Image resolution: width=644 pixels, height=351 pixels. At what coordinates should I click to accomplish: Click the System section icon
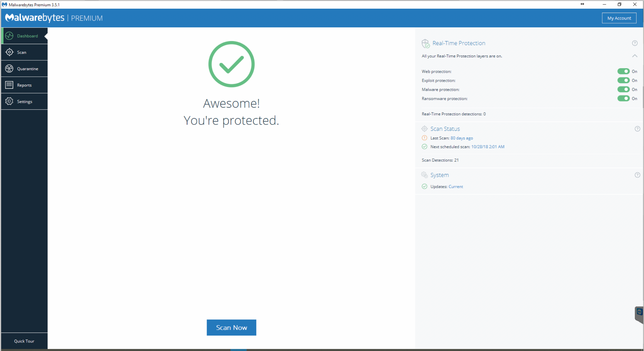(x=425, y=175)
